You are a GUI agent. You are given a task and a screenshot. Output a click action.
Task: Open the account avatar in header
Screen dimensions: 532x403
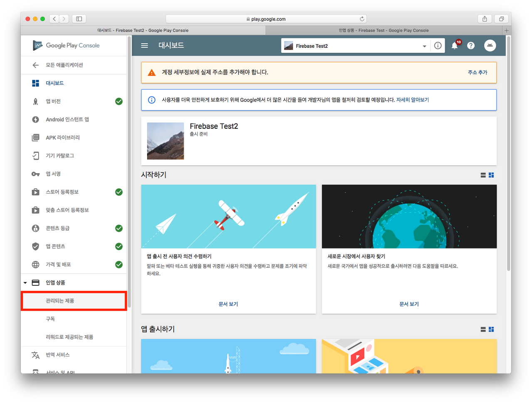click(490, 46)
